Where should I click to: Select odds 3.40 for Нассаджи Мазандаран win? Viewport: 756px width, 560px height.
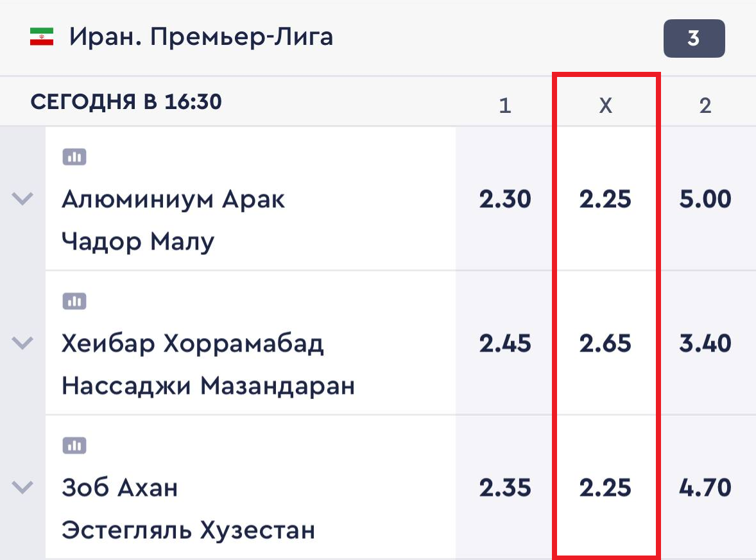(x=705, y=343)
